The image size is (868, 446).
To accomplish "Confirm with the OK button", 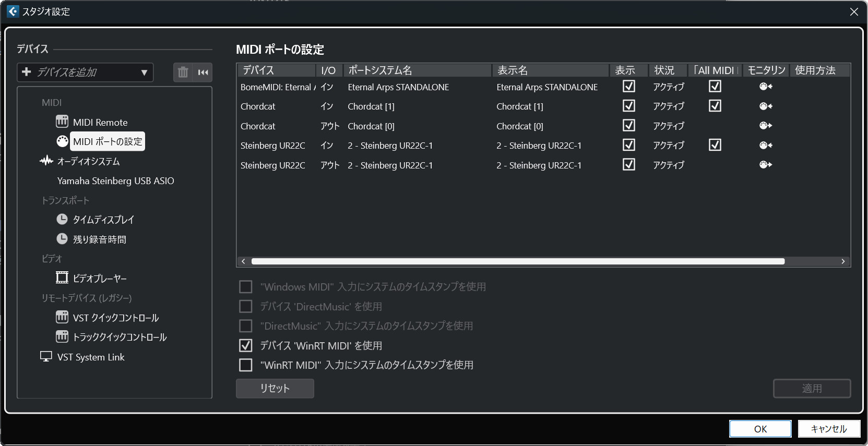I will (760, 429).
